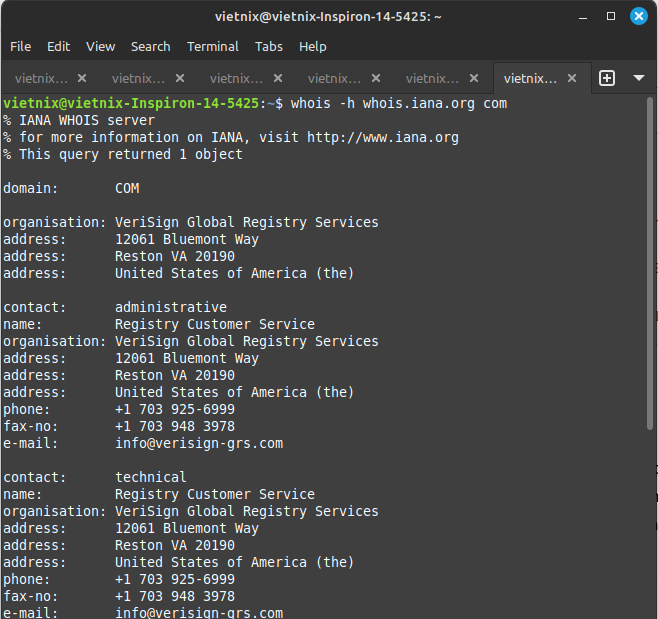658x619 pixels.
Task: Switch to the third vietnix terminal tab
Action: pos(236,78)
